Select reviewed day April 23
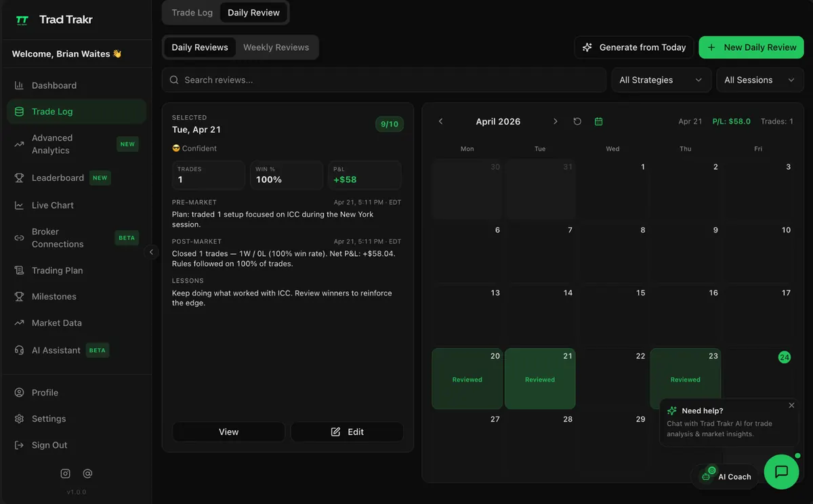The height and width of the screenshot is (504, 813). (x=686, y=379)
